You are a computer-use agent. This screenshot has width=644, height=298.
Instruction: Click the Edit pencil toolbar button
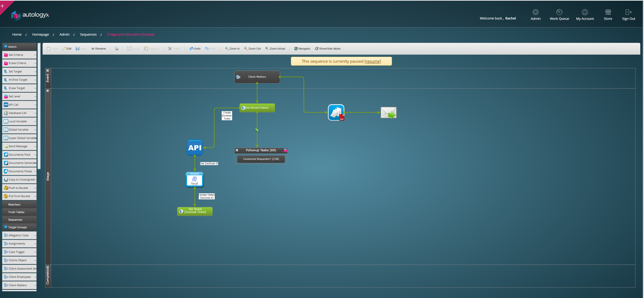67,49
